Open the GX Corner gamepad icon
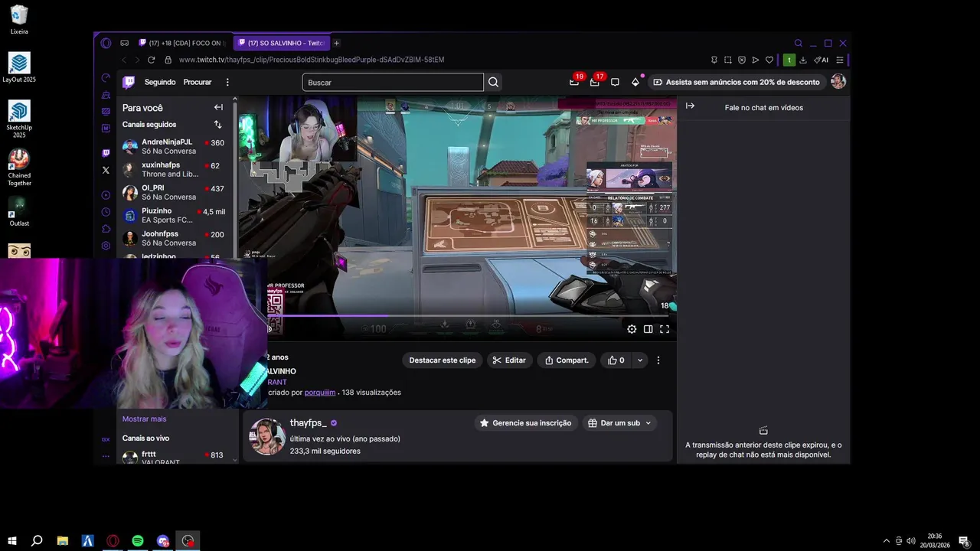This screenshot has height=551, width=980. 125,43
